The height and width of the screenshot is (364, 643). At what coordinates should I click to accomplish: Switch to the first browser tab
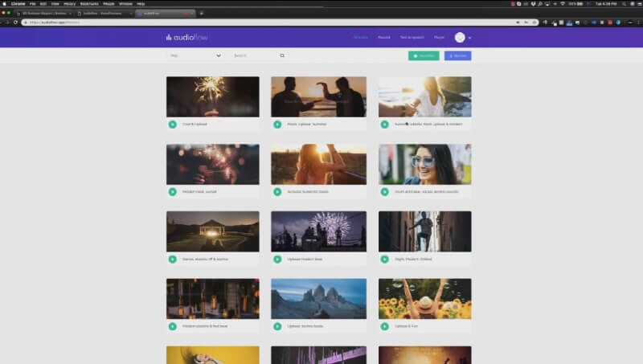44,13
